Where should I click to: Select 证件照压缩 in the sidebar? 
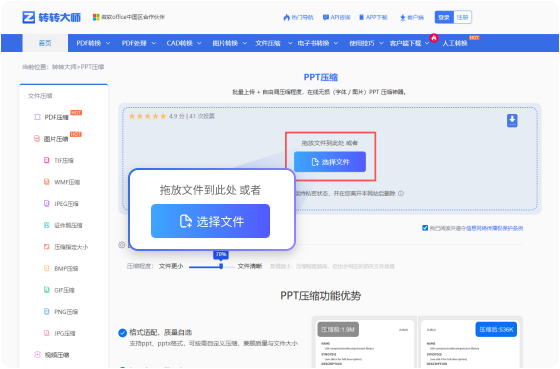pyautogui.click(x=63, y=225)
